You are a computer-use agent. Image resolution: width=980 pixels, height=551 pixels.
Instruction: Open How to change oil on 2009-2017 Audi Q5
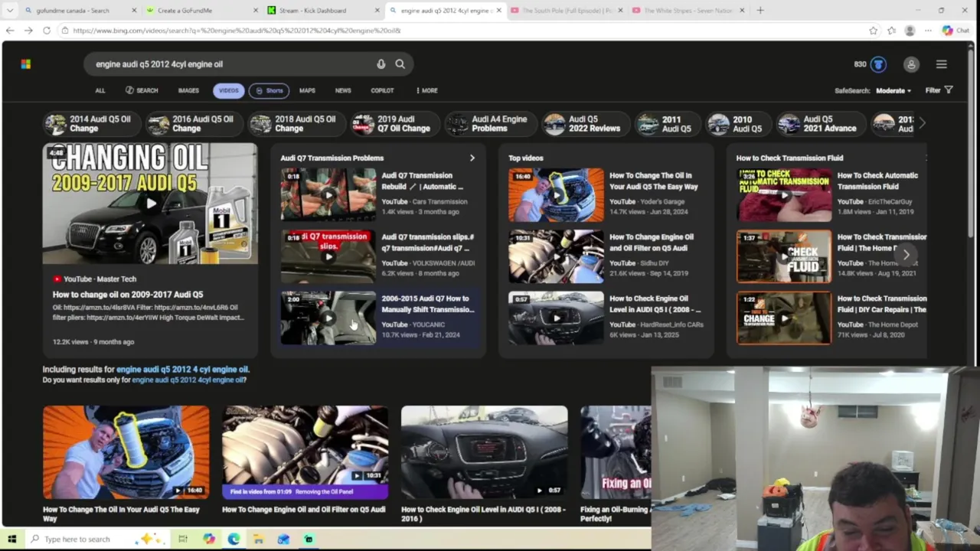point(128,295)
